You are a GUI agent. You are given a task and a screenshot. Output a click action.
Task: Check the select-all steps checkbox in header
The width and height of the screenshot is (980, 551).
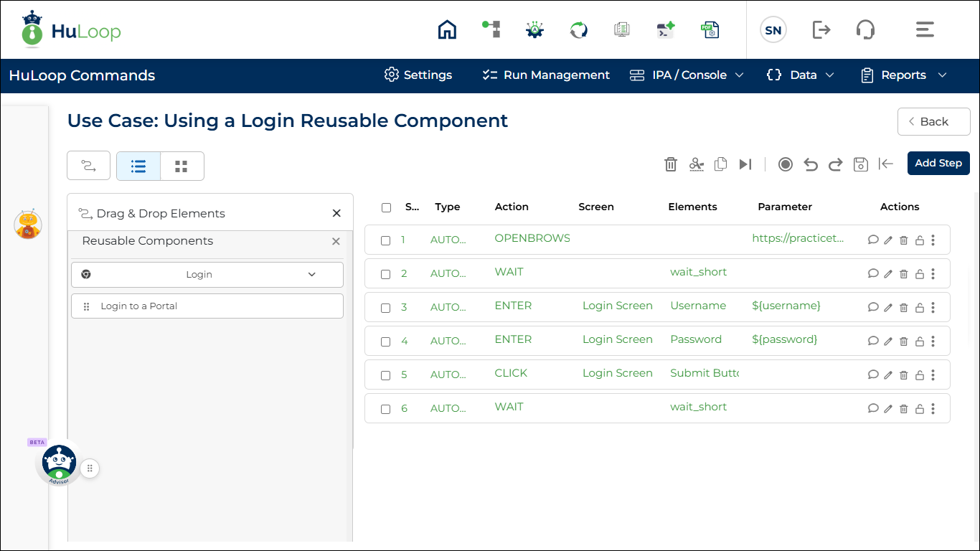[387, 207]
